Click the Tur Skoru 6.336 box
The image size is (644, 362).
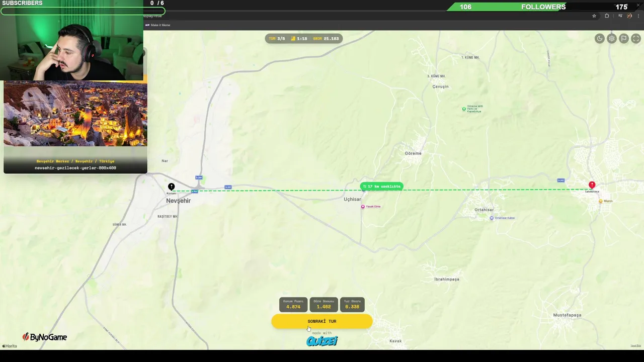click(x=352, y=305)
